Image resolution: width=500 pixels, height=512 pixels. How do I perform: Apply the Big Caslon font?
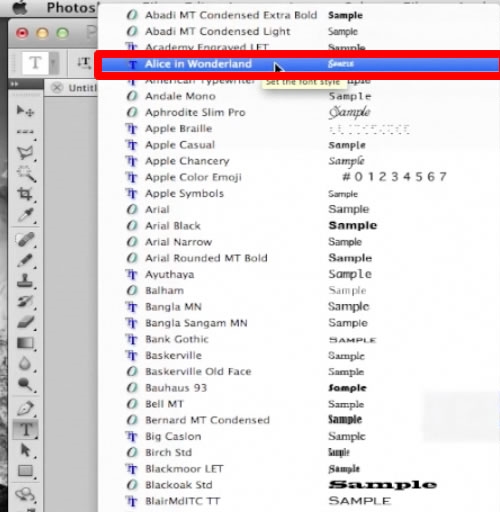pyautogui.click(x=173, y=437)
